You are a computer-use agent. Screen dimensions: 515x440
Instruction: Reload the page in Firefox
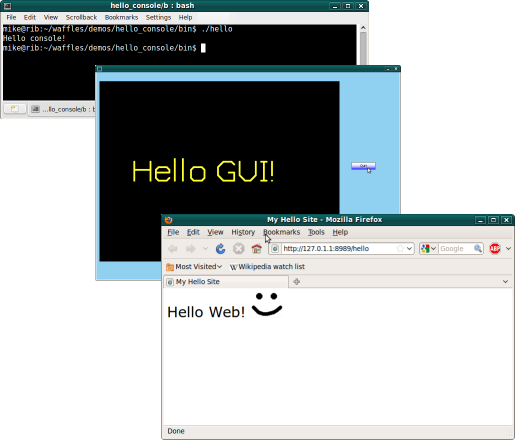click(220, 249)
